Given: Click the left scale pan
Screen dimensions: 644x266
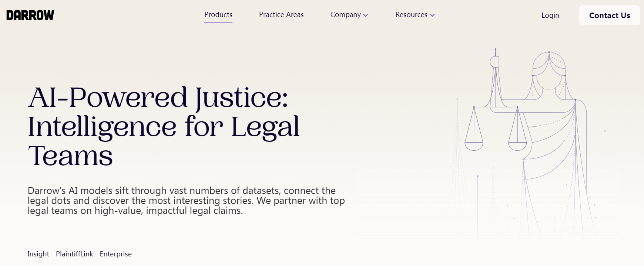Looking at the screenshot, I should pyautogui.click(x=474, y=146).
